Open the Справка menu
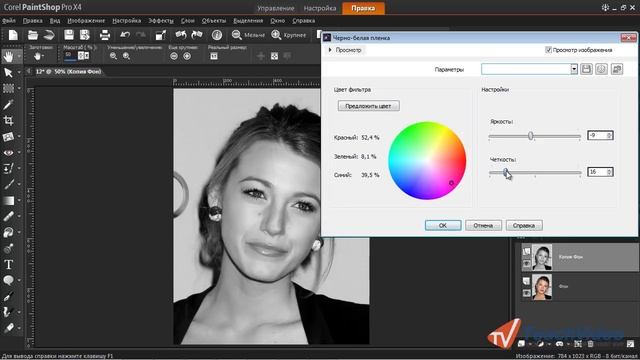Screen dimensions: 640x360 tap(303, 20)
